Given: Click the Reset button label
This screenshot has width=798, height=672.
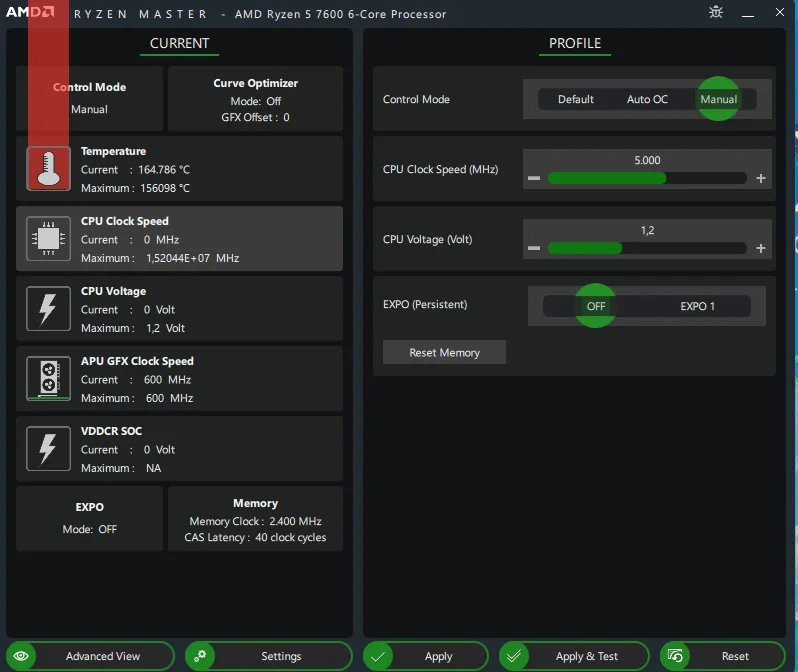Looking at the screenshot, I should (x=735, y=656).
